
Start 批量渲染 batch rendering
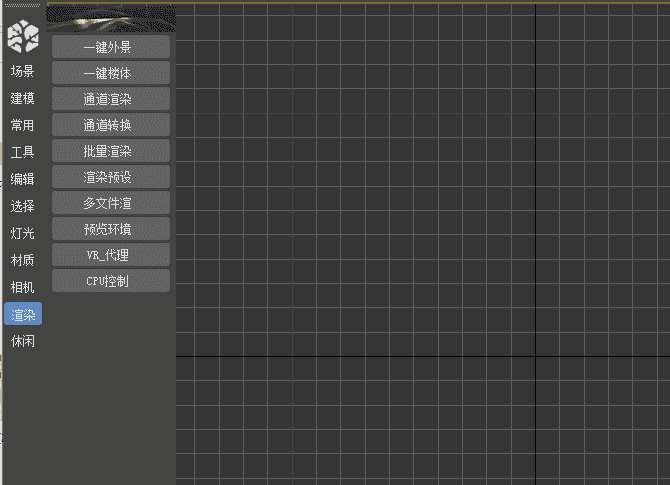[111, 151]
